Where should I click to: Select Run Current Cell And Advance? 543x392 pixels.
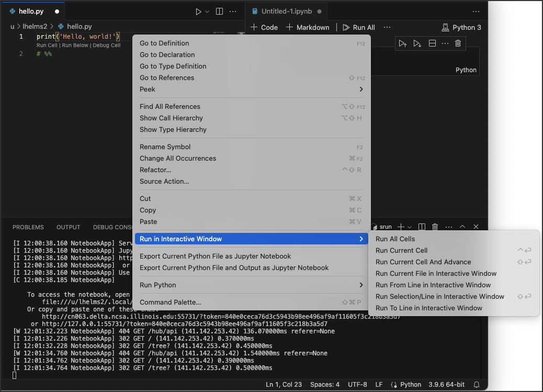423,262
